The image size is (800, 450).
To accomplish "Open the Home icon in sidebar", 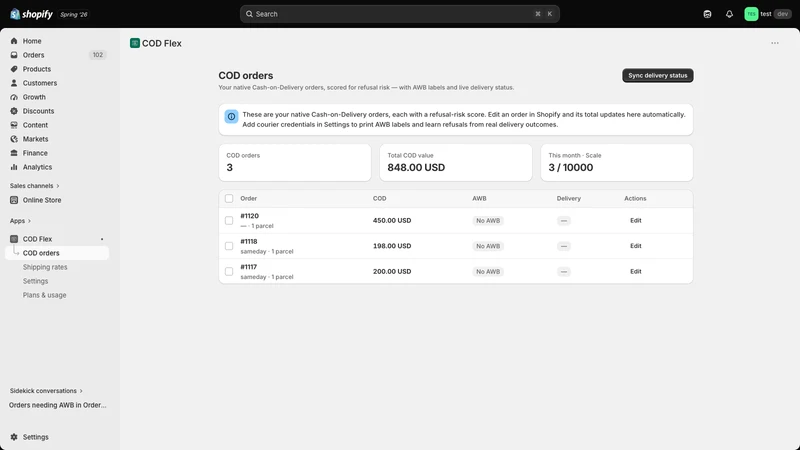I will (14, 41).
